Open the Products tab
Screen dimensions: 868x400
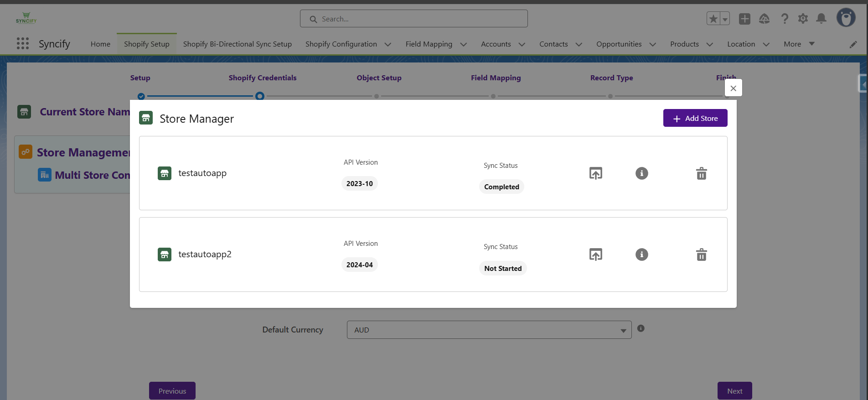(x=684, y=44)
